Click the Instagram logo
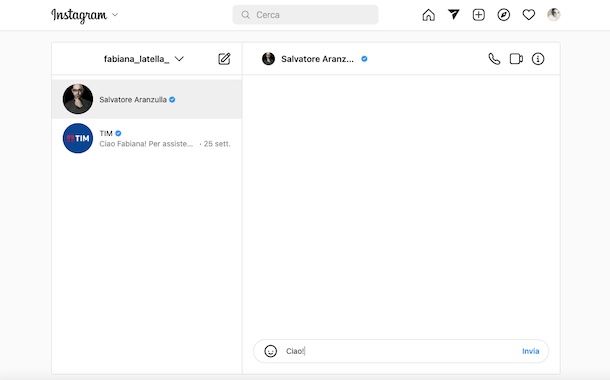 point(79,15)
